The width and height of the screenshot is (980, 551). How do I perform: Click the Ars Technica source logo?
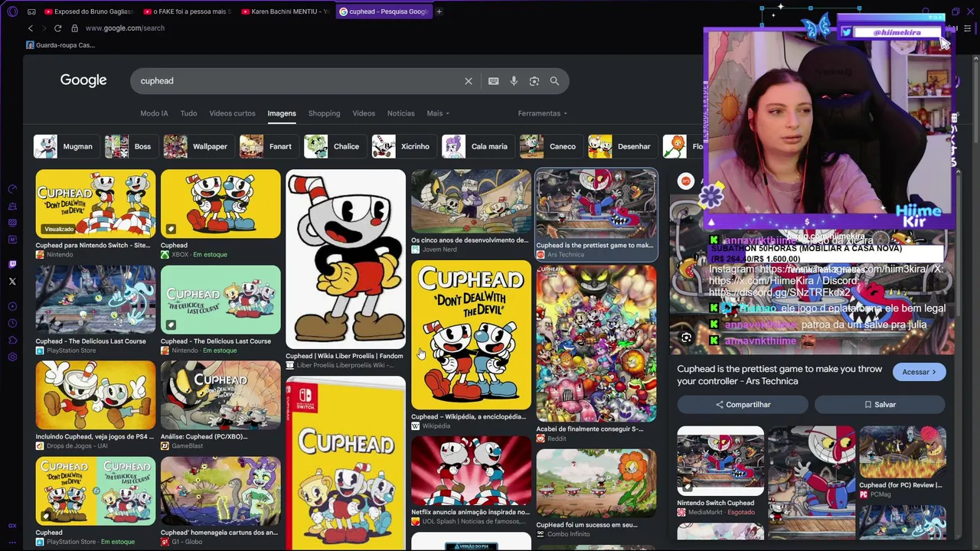pyautogui.click(x=686, y=181)
